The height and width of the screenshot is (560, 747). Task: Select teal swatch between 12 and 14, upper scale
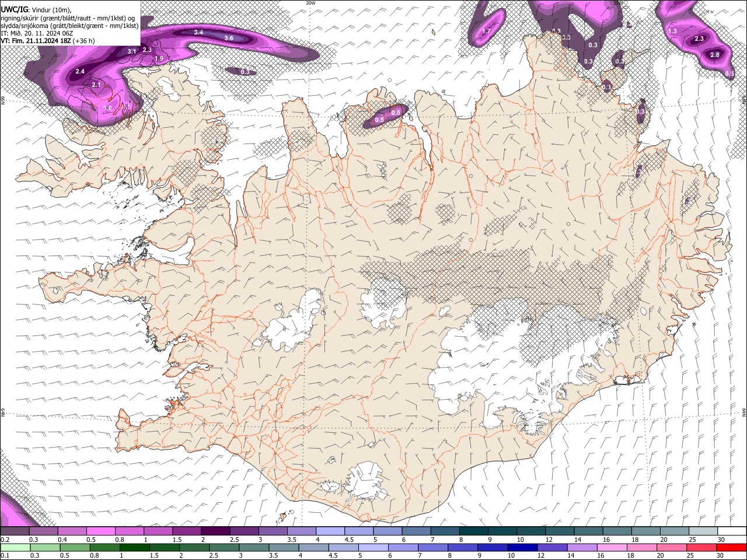tap(560, 531)
